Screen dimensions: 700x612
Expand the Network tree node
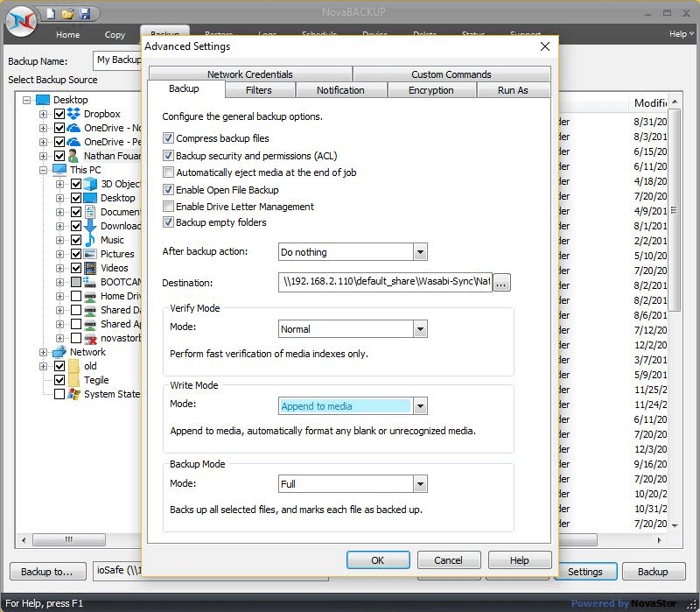coord(43,353)
